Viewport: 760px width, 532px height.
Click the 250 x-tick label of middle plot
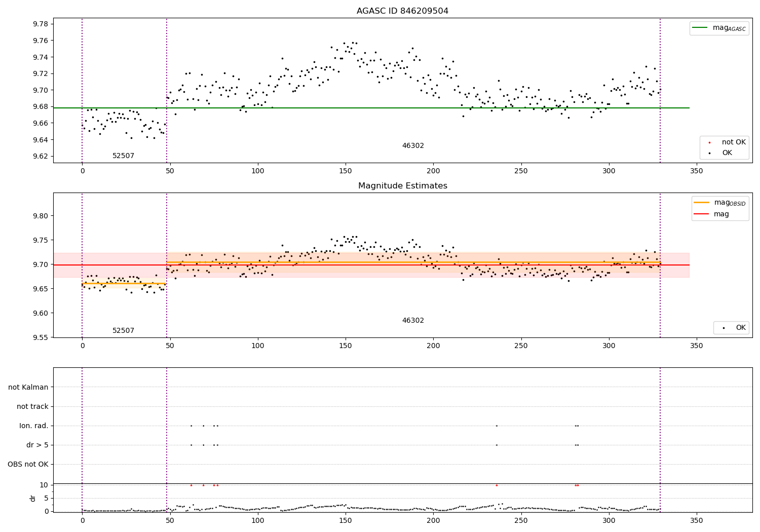point(521,346)
